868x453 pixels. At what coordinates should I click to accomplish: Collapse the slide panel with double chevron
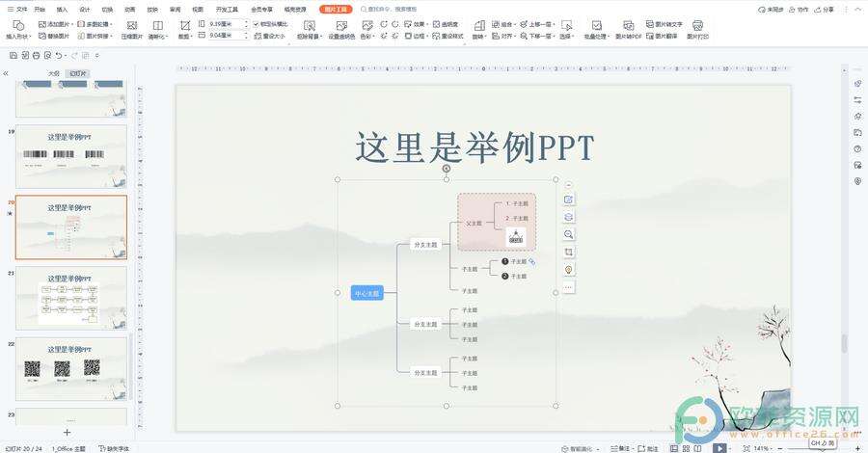(6, 73)
